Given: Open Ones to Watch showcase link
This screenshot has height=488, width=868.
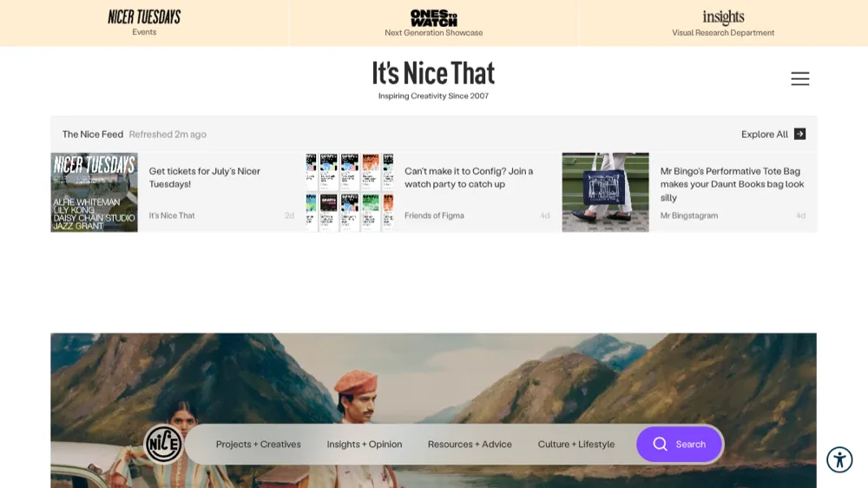Looking at the screenshot, I should coord(434,23).
